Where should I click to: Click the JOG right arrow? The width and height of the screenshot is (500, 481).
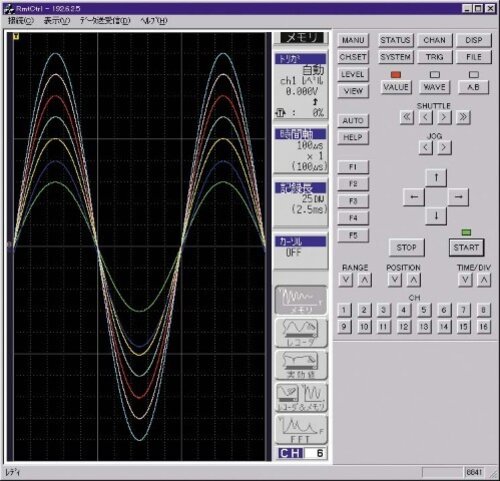point(444,147)
